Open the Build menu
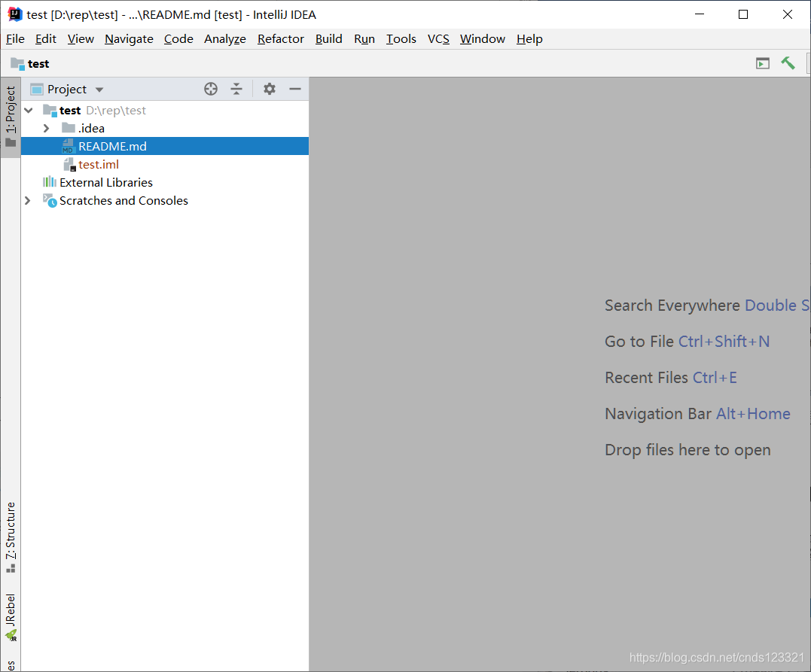This screenshot has height=672, width=811. (329, 39)
